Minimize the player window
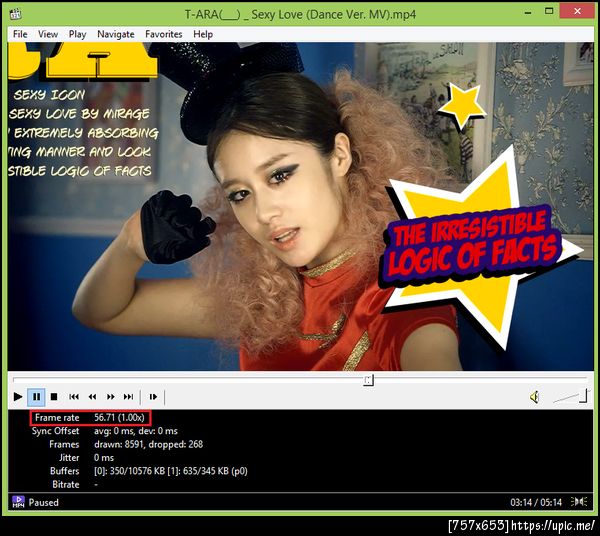The image size is (600, 536). tap(528, 12)
